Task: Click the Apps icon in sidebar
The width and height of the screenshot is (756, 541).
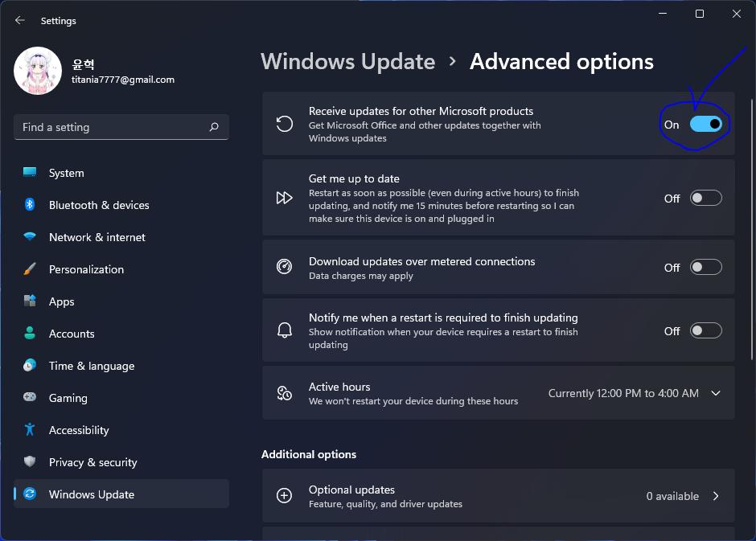Action: 30,301
